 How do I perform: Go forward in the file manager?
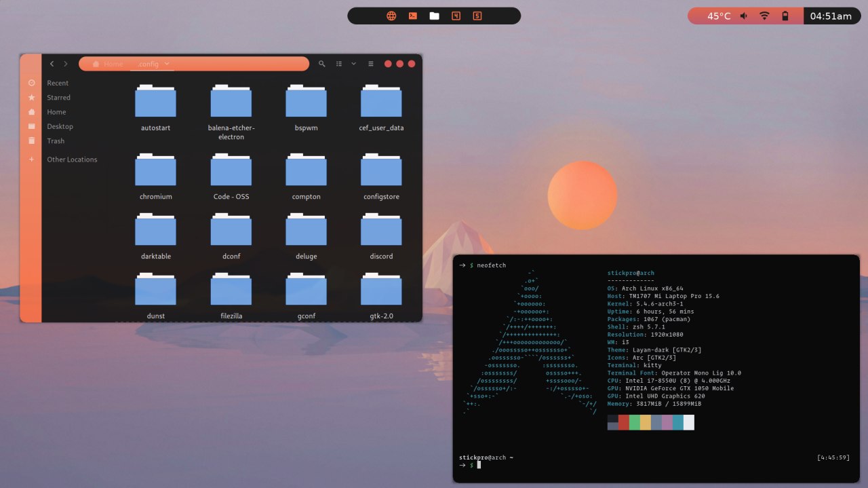[x=66, y=64]
